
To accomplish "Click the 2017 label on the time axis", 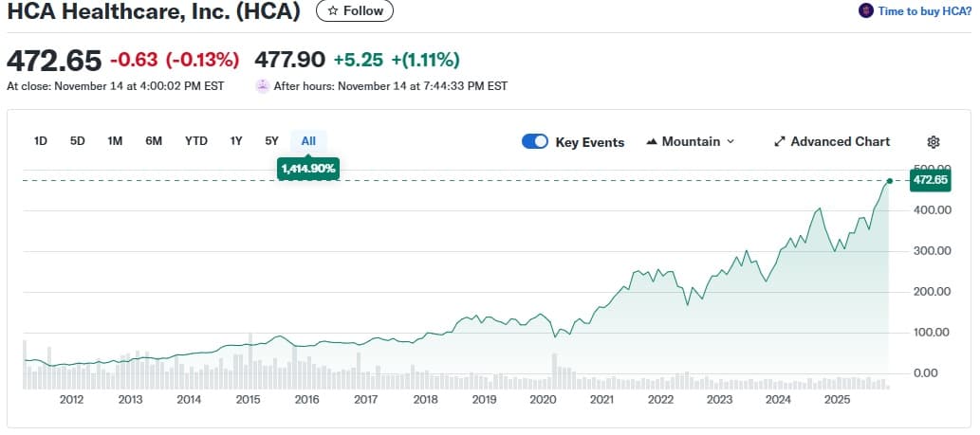I will point(365,399).
